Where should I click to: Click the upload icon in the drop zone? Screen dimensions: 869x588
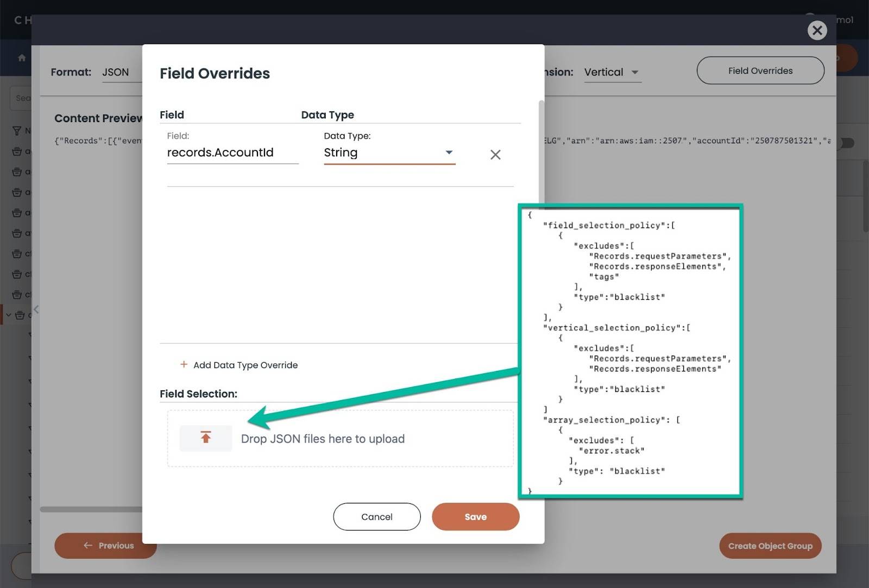coord(205,438)
